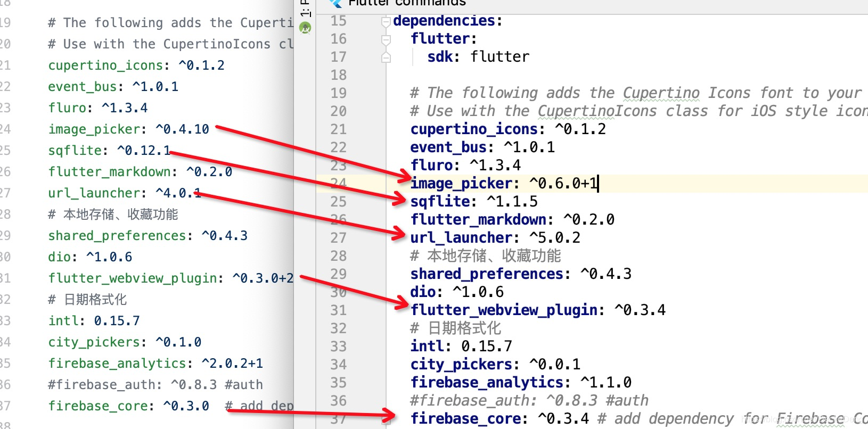868x429 pixels.
Task: Click line number 33 in right gutter
Action: click(338, 346)
